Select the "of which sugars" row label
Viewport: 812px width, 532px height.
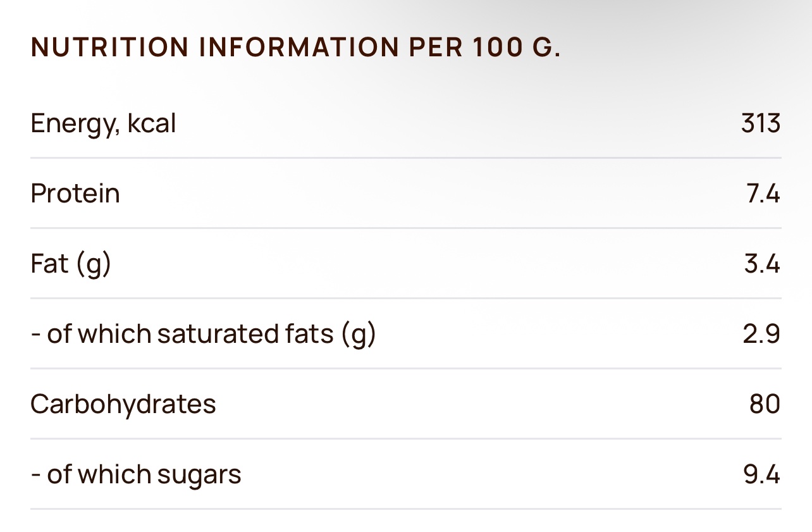136,474
